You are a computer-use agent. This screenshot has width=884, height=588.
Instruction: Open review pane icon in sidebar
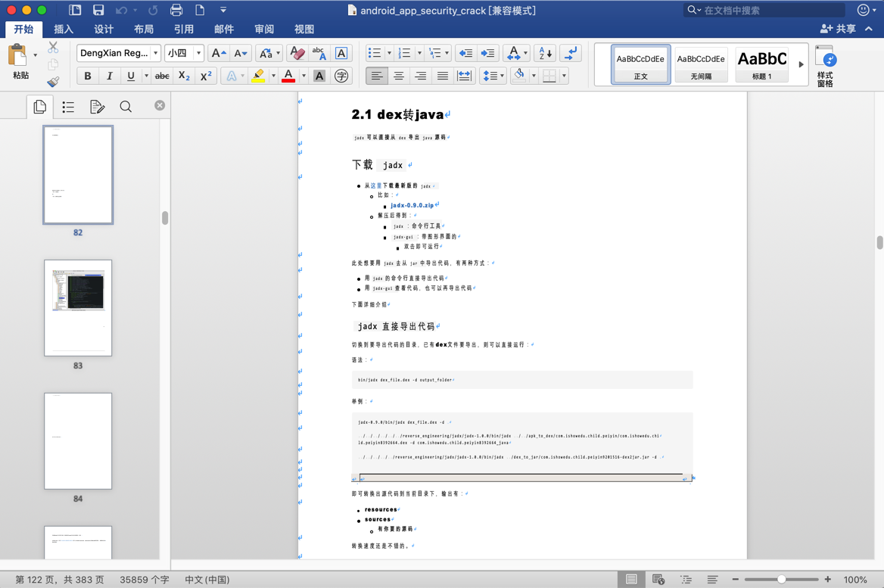[x=97, y=107]
